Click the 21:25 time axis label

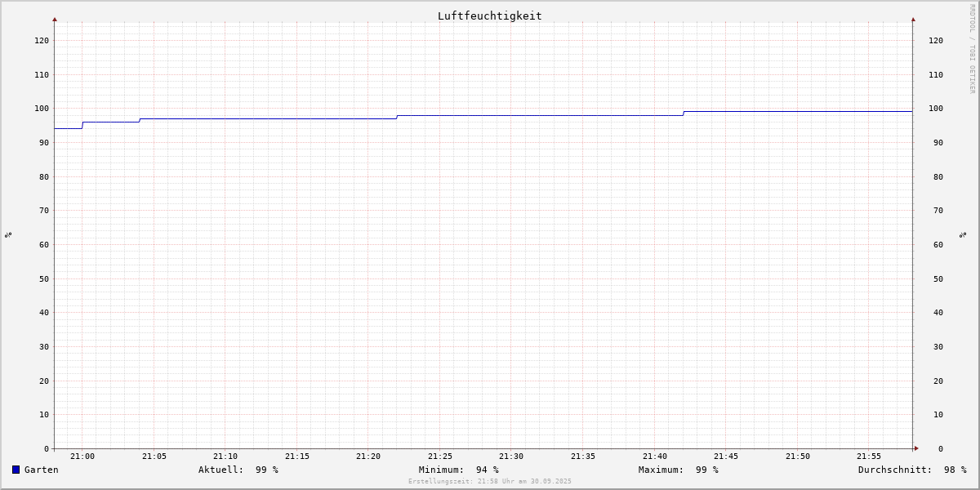[x=440, y=457]
